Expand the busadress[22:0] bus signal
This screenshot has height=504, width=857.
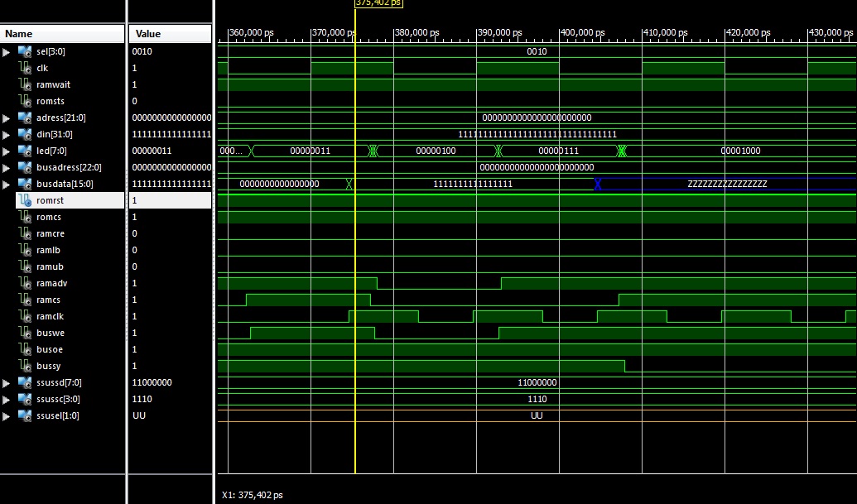click(6, 168)
